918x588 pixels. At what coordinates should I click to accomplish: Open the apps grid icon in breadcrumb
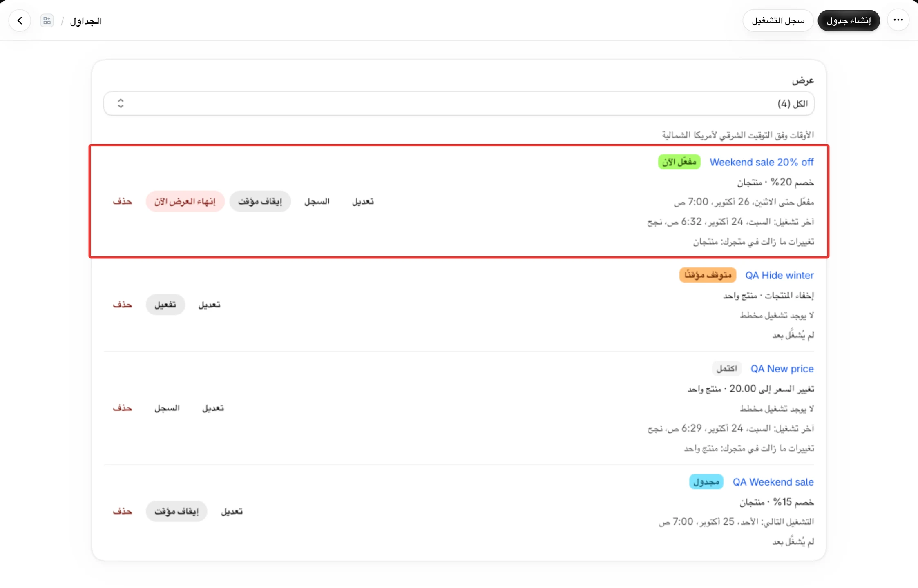[47, 20]
